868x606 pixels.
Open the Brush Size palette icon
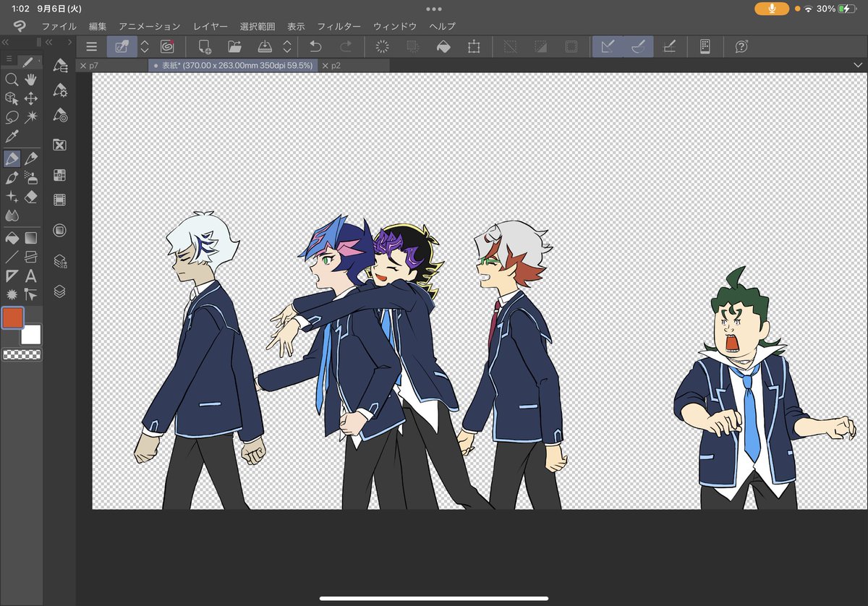coord(60,115)
